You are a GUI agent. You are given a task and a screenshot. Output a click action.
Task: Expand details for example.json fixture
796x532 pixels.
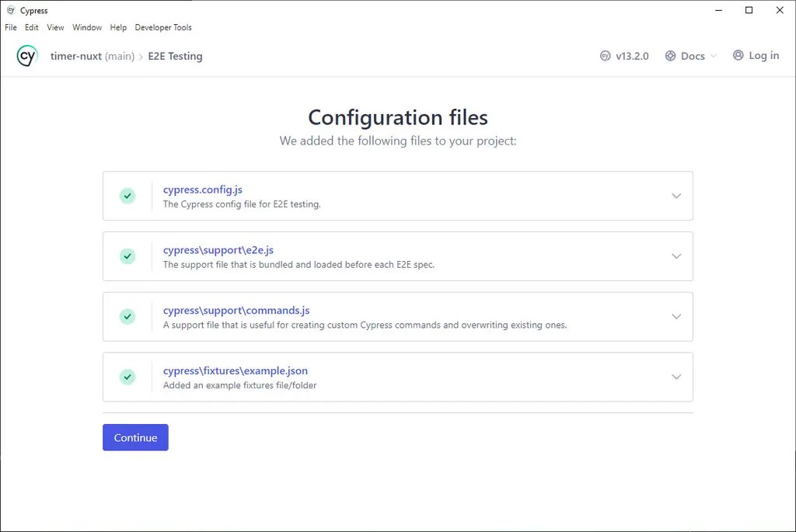[676, 377]
